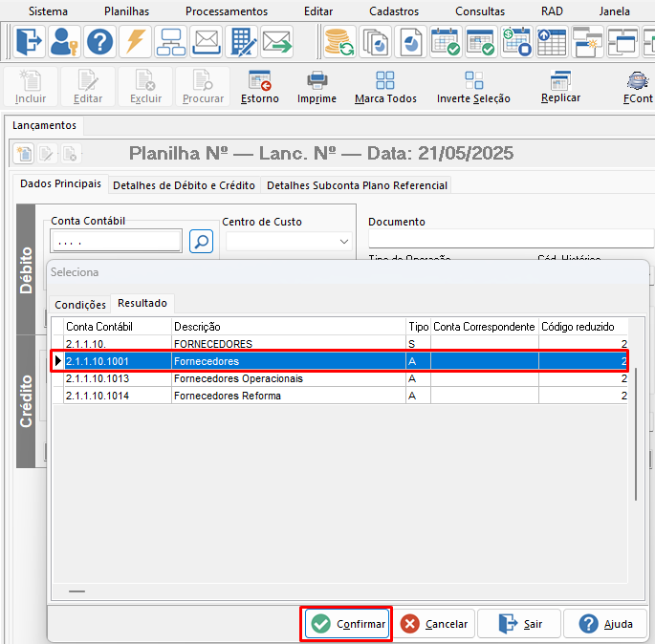Click the Sair button
655x644 pixels.
click(x=519, y=624)
